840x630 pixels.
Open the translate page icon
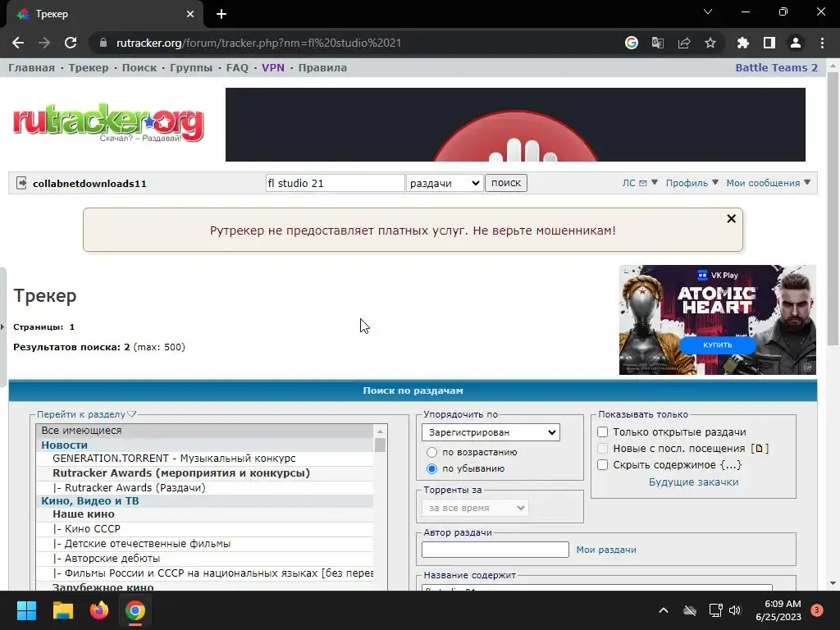[658, 43]
